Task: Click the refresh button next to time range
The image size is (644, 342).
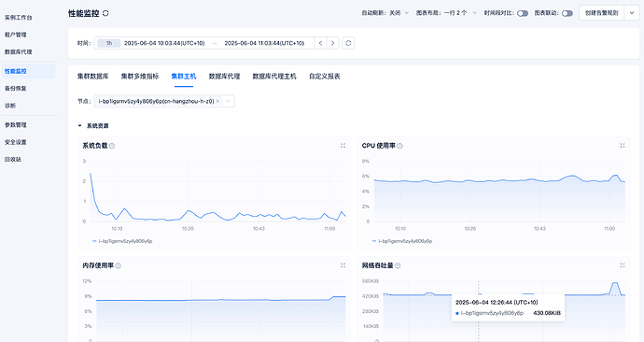Action: pyautogui.click(x=348, y=43)
